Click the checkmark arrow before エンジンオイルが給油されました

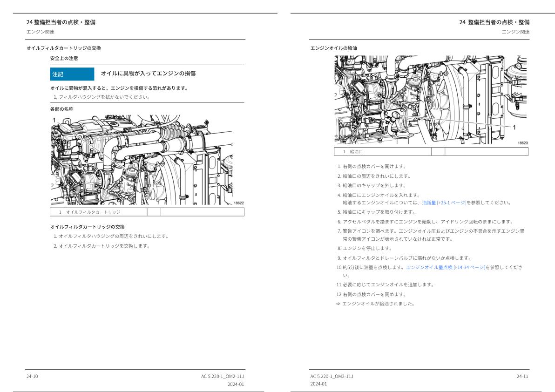coord(337,304)
